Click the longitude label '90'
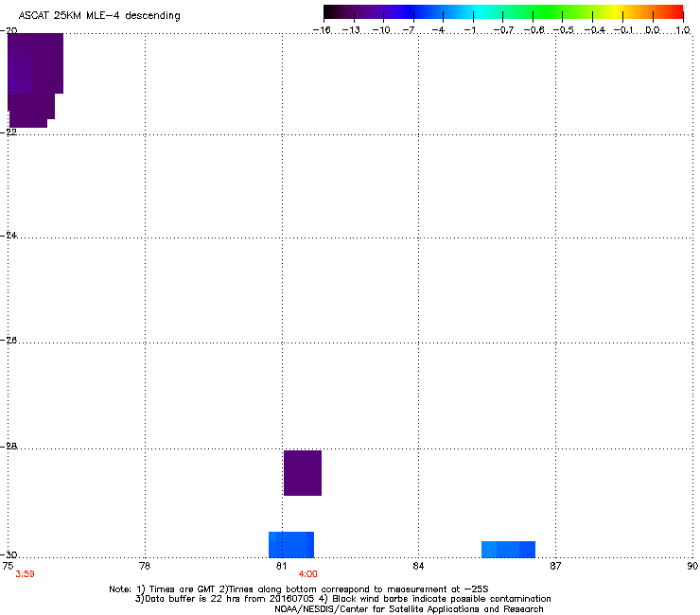The height and width of the screenshot is (615, 700). [692, 566]
